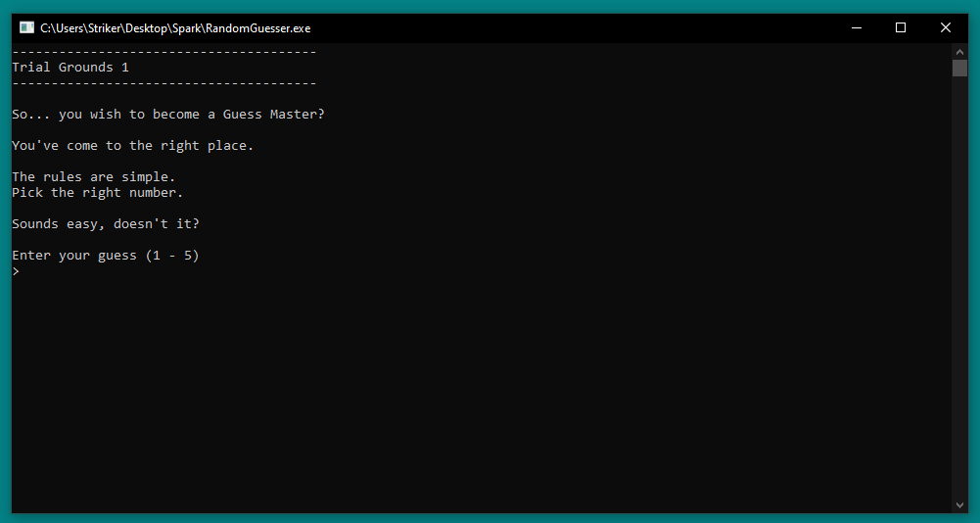Click the 'Enter your guess (1 - 5)' prompt text
This screenshot has width=980, height=523.
tap(105, 256)
